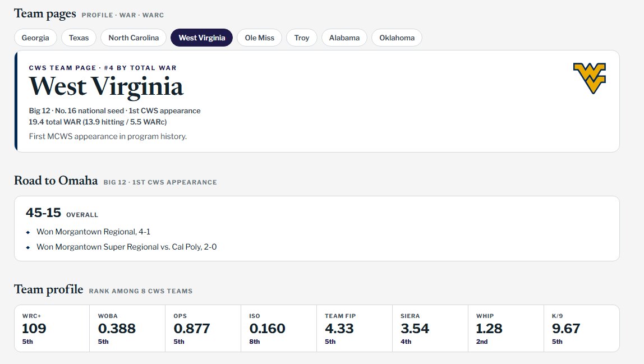Click the WHIP 1.28 stat card
The image size is (644, 364).
(506, 328)
